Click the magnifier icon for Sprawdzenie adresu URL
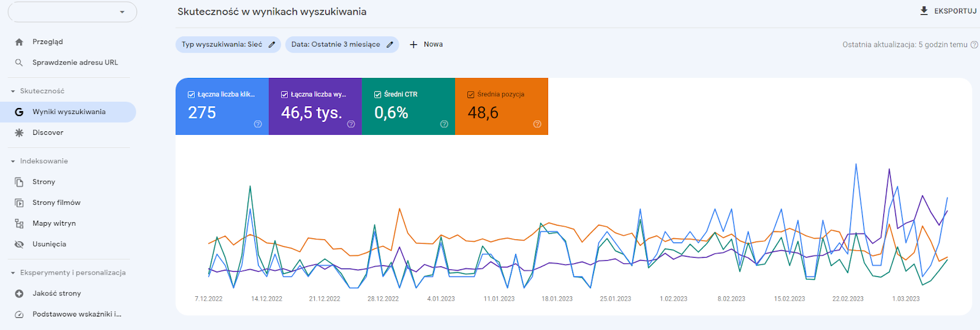This screenshot has height=330, width=980. pyautogui.click(x=19, y=63)
